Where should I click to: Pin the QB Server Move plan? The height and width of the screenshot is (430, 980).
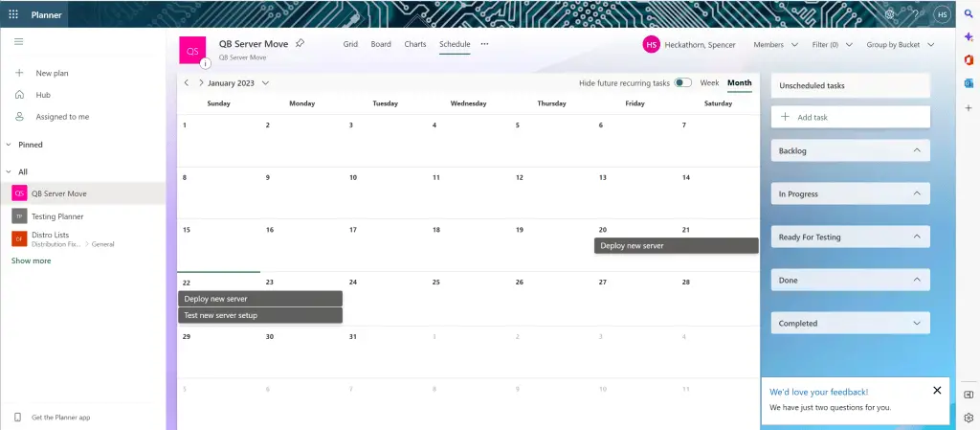pyautogui.click(x=300, y=44)
